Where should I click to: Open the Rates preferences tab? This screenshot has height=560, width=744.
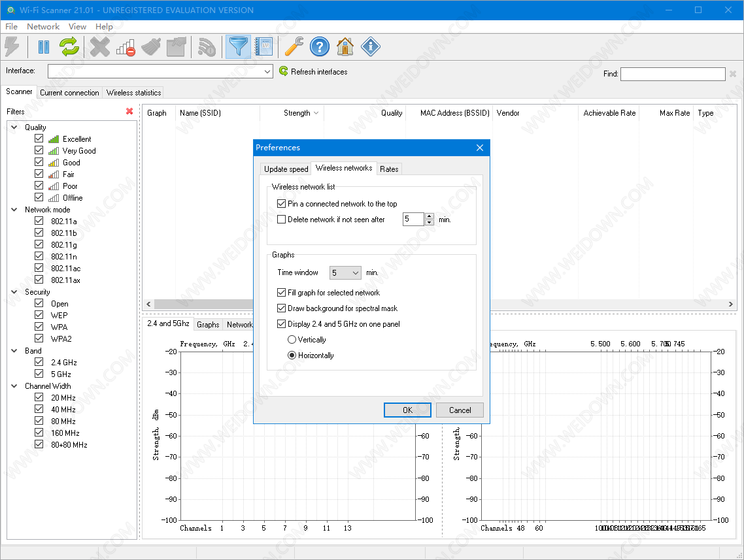coord(389,169)
